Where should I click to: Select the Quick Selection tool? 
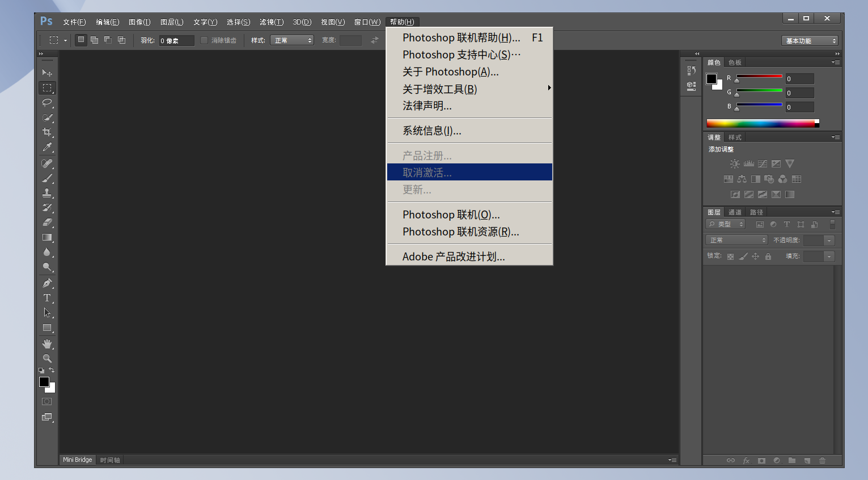(47, 117)
